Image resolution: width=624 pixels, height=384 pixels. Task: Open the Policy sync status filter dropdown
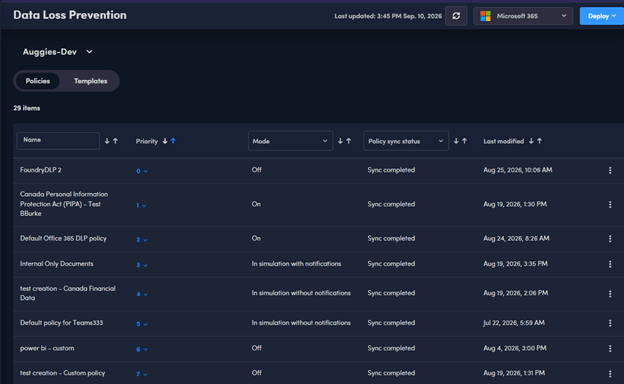point(406,141)
